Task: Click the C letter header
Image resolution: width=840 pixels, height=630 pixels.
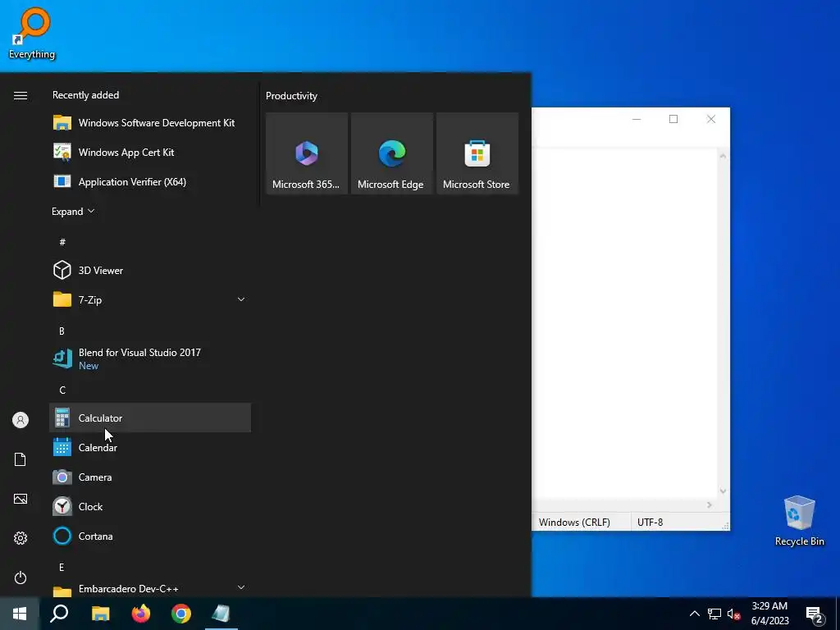Action: coord(62,390)
